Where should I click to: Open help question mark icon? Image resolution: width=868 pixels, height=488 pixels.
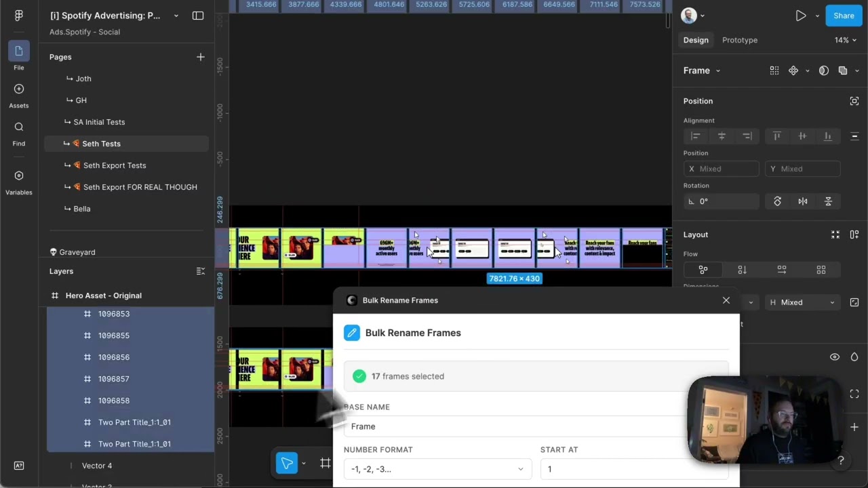point(841,461)
